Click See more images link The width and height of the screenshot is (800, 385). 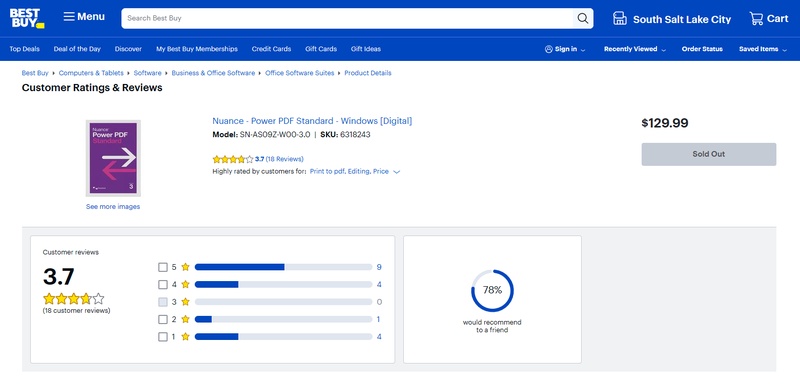[x=113, y=207]
